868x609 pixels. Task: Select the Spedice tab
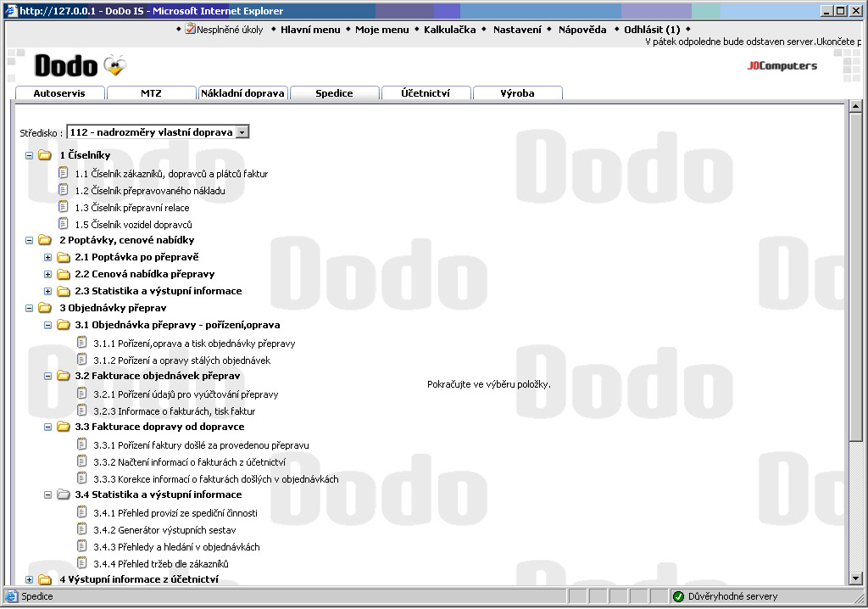[x=334, y=93]
